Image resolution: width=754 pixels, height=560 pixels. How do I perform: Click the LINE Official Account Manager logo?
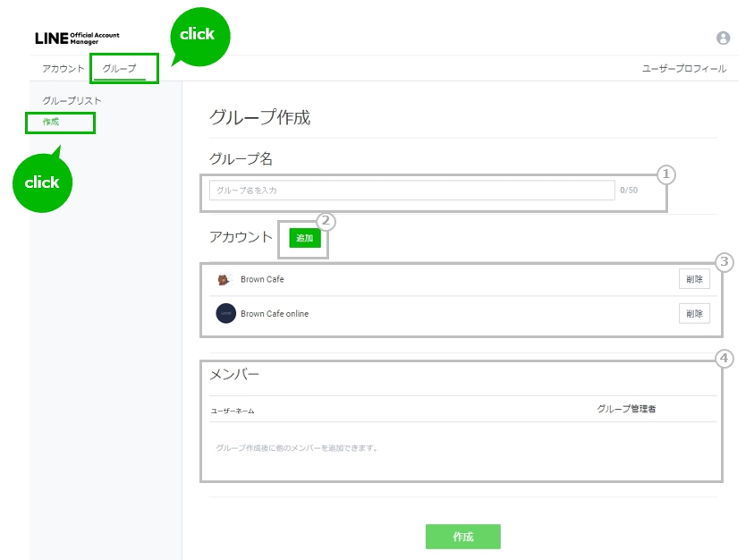(77, 38)
